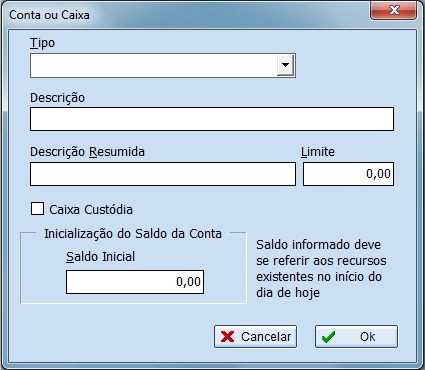Expand the Tipo dropdown arrow
425x370 pixels.
click(x=285, y=65)
